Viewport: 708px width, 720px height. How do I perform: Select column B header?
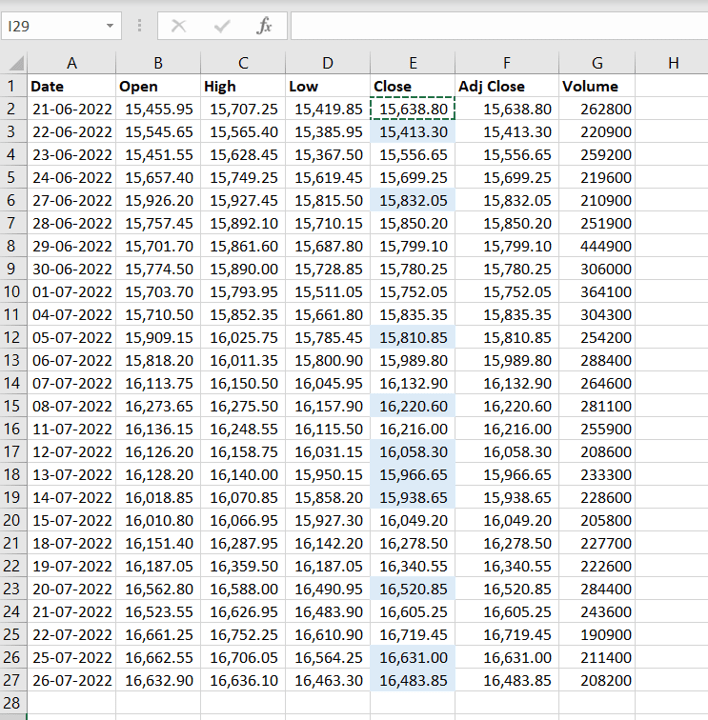point(158,63)
